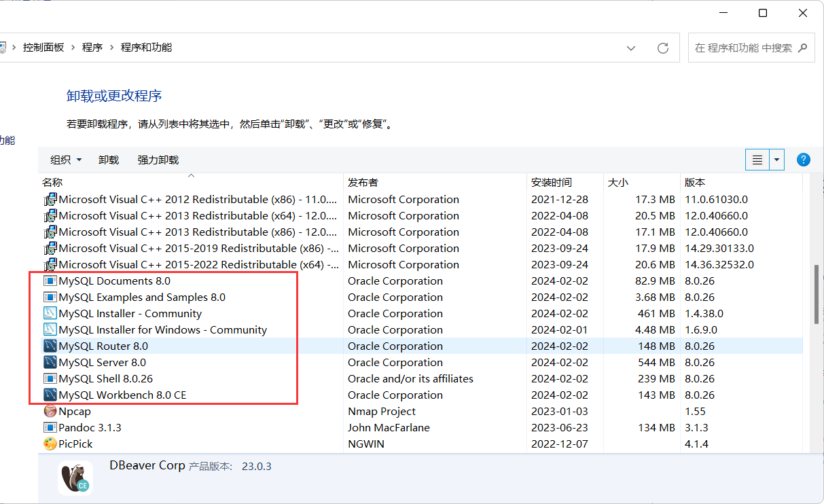Sort by the 发布者 column header
The height and width of the screenshot is (504, 824).
tap(363, 182)
